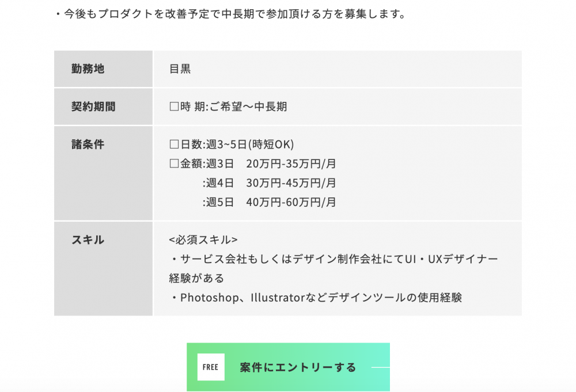Click the square box before 日数
Image resolution: width=576 pixels, height=392 pixels.
click(174, 144)
